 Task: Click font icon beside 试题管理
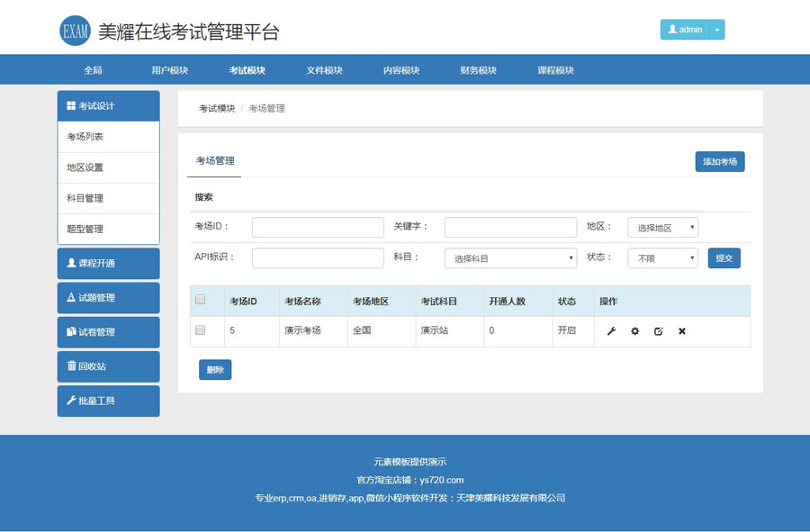[x=71, y=298]
